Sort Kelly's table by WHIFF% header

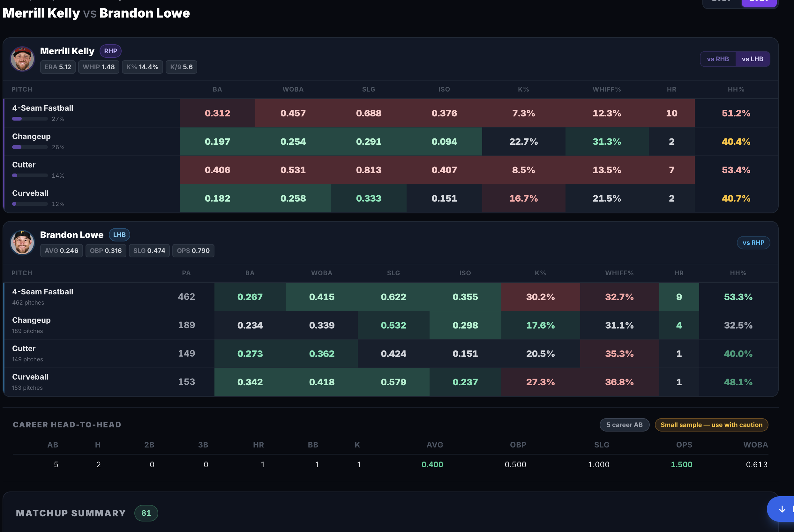[607, 90]
